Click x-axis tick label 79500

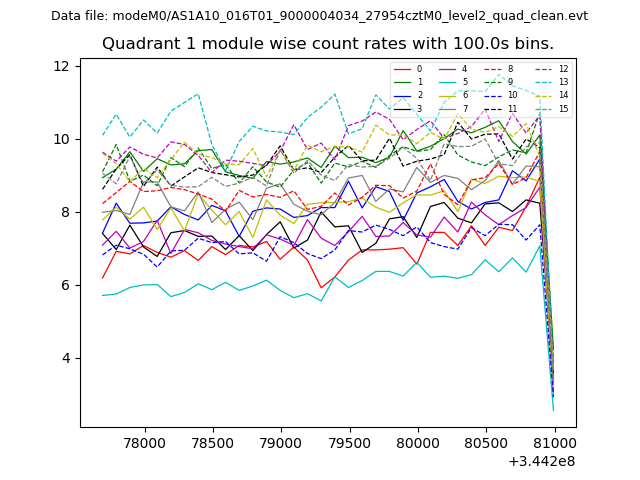point(348,442)
